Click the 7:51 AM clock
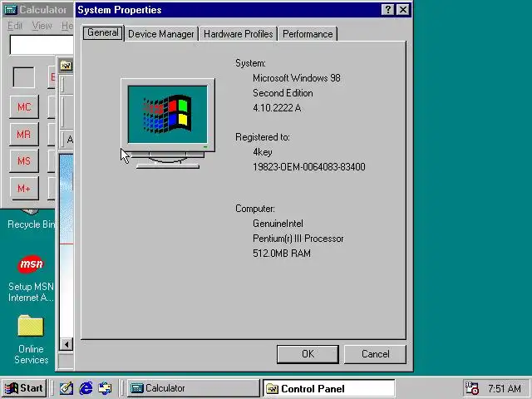 pos(505,388)
